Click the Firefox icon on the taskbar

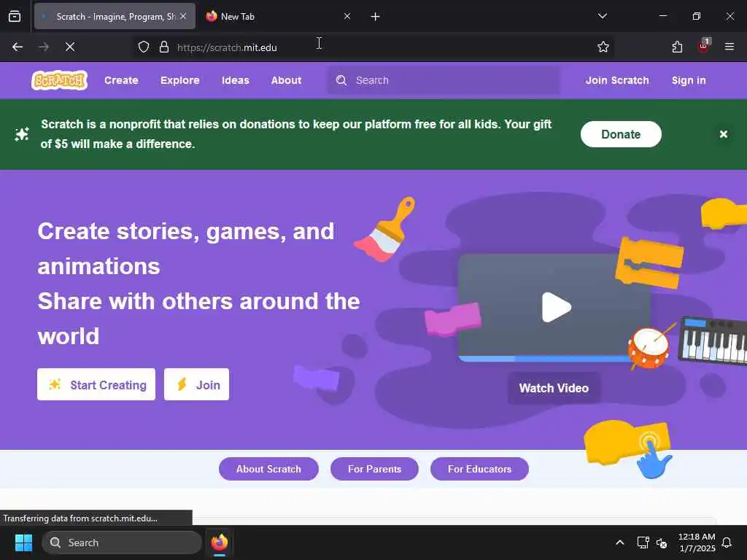click(x=219, y=542)
